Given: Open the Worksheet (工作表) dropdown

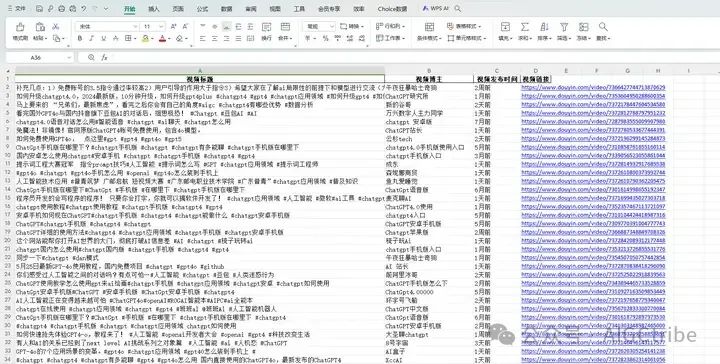Looking at the screenshot, I should tap(390, 39).
